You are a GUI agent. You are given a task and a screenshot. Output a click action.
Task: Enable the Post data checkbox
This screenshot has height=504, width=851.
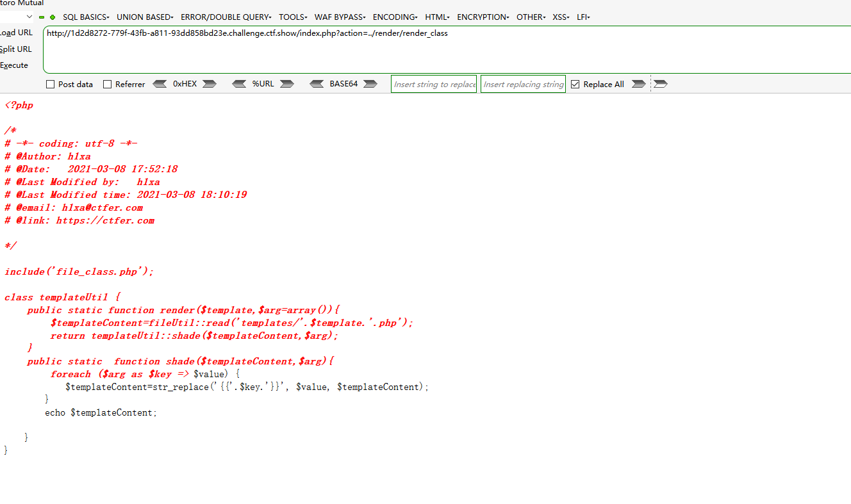(49, 84)
